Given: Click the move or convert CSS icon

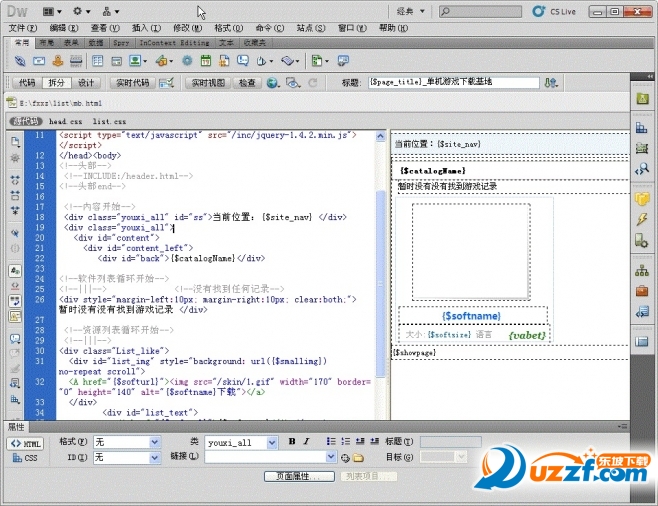Looking at the screenshot, I should point(15,399).
